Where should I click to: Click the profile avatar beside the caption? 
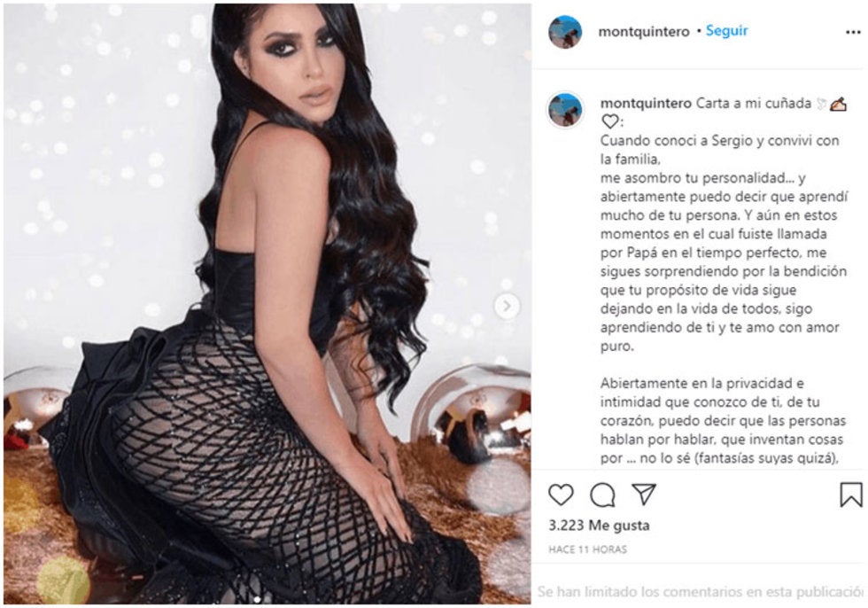coord(565,110)
